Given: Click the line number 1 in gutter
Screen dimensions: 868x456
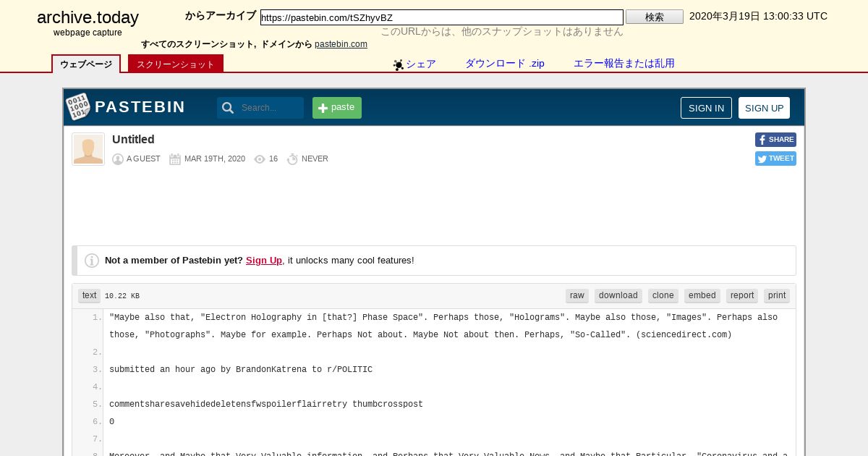Looking at the screenshot, I should point(97,318).
